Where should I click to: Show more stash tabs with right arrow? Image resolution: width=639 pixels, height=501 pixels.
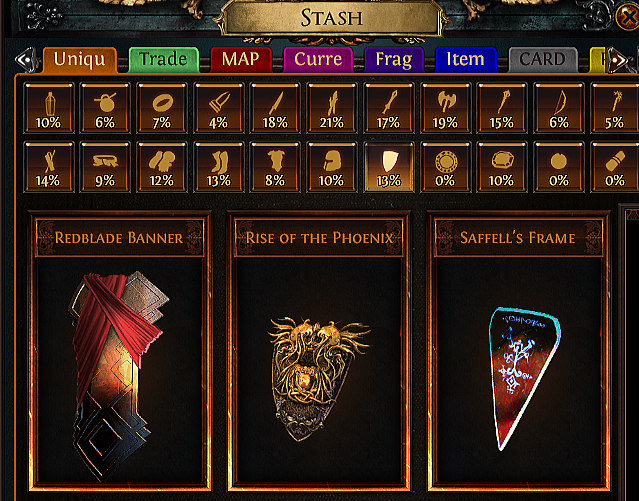click(x=617, y=60)
